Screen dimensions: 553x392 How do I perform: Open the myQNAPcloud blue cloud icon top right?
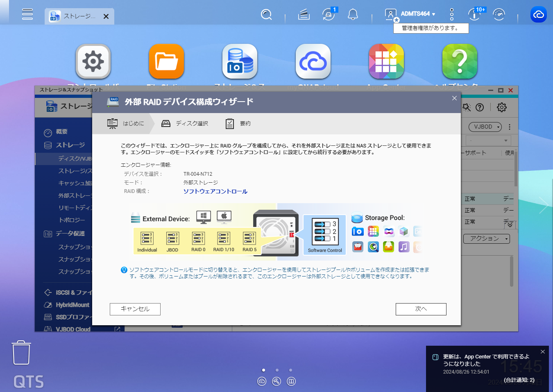pyautogui.click(x=539, y=14)
